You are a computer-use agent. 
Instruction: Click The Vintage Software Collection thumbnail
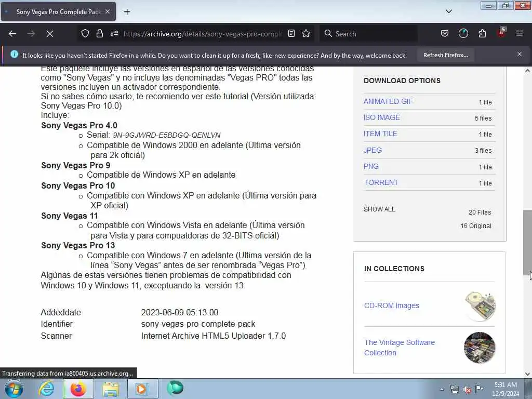pos(480,348)
